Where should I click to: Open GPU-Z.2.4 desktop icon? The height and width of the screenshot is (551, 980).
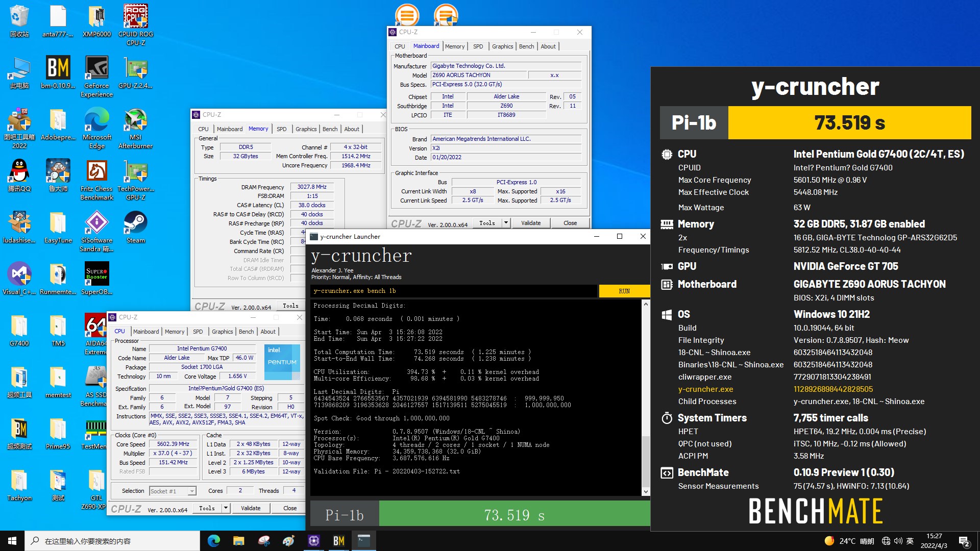coord(136,72)
